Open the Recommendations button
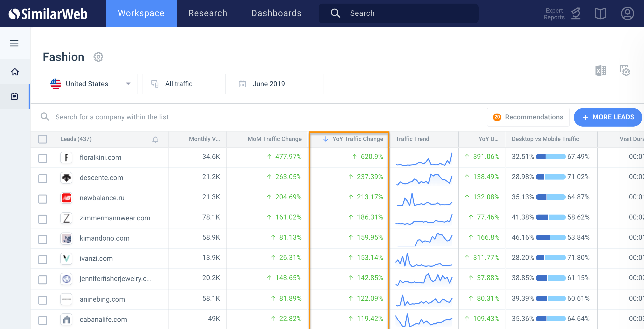The height and width of the screenshot is (329, 644). point(528,117)
